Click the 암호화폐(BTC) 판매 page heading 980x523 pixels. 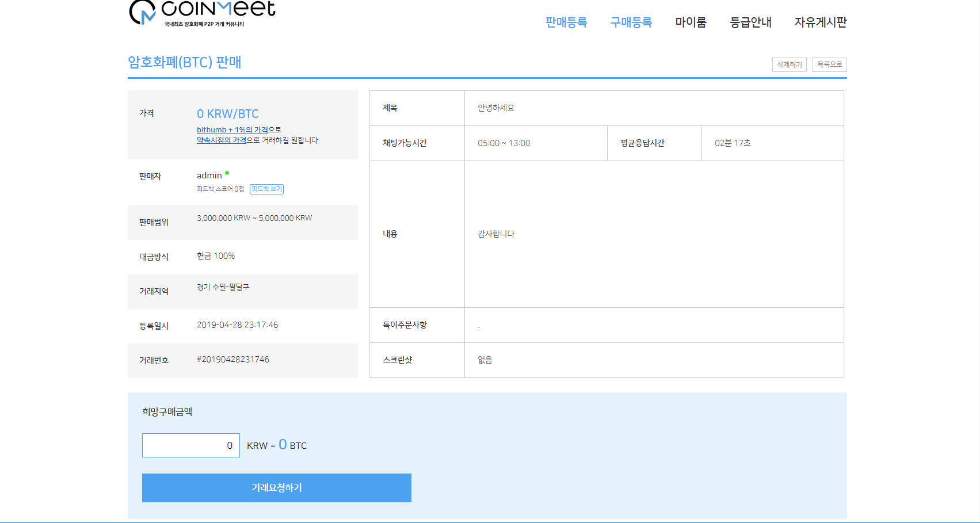coord(184,62)
